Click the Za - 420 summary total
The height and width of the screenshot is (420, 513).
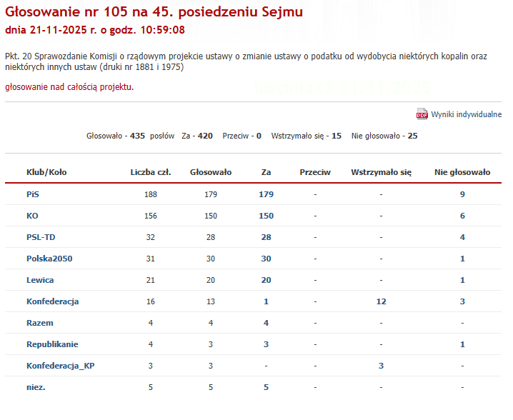click(x=197, y=136)
